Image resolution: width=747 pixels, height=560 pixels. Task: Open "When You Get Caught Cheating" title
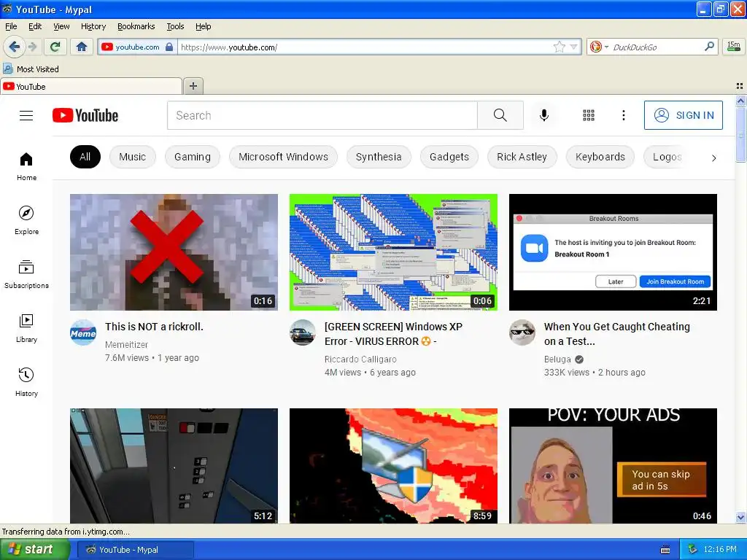[x=617, y=334]
